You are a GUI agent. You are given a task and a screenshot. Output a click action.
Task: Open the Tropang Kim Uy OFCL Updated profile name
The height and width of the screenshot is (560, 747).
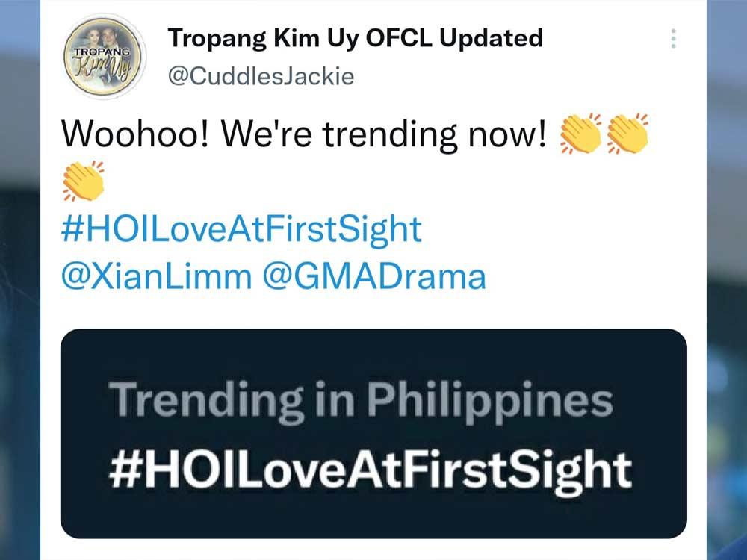coord(355,38)
